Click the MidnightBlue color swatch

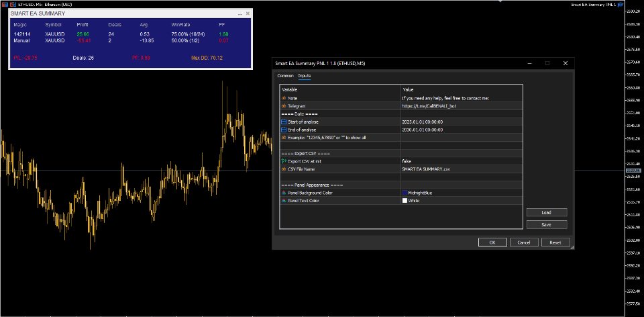click(405, 193)
